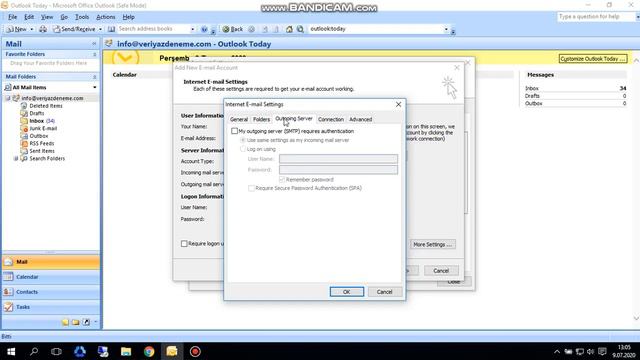
Task: Open the Tools menu
Action: 82,17
